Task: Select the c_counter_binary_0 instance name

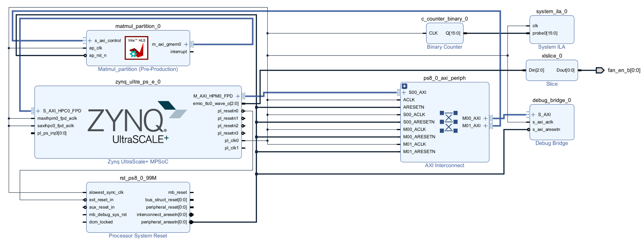Action: click(x=444, y=19)
